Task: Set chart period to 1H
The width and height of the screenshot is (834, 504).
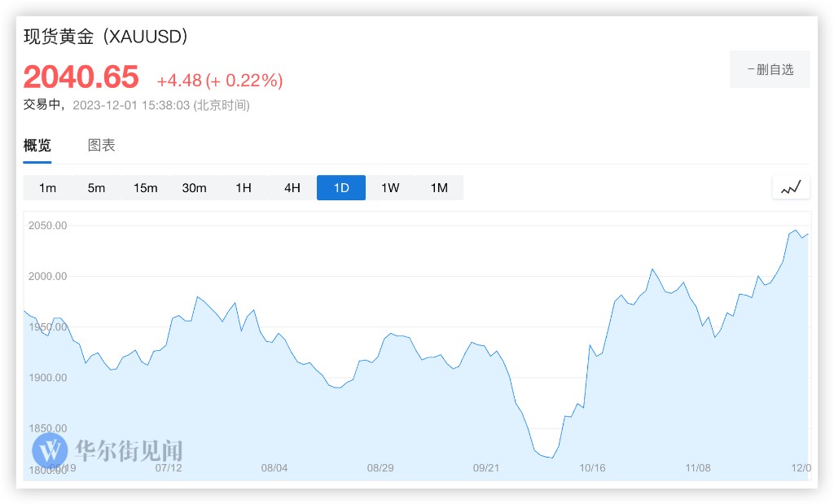Action: pos(244,188)
